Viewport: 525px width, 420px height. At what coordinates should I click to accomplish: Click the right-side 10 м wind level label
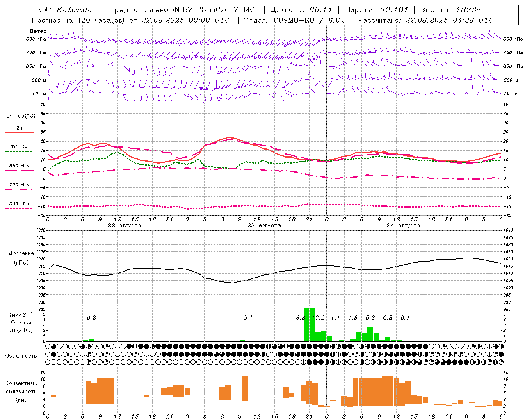click(x=510, y=94)
